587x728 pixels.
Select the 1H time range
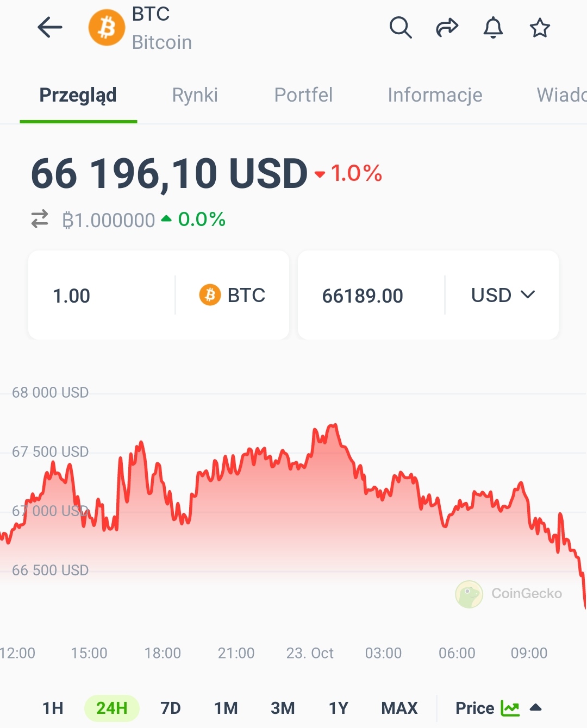53,708
